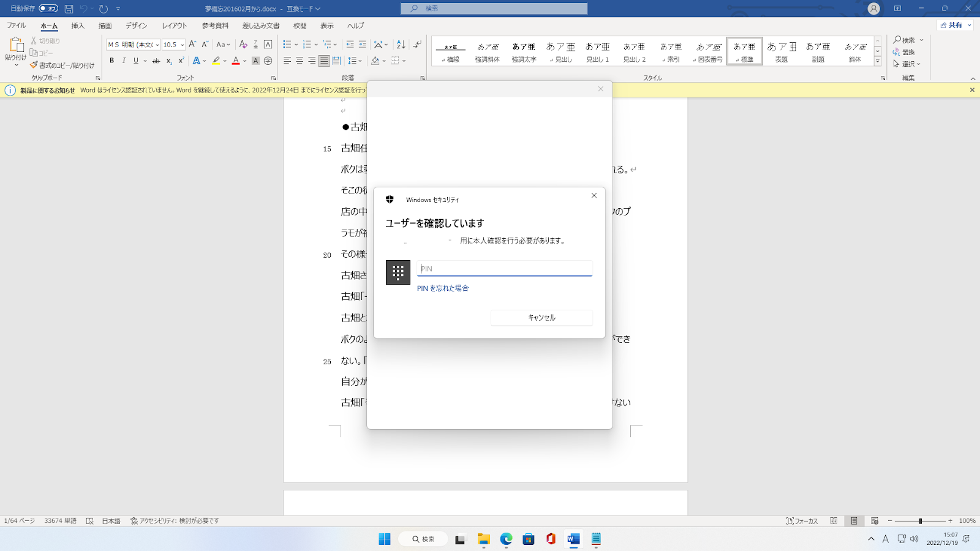Open Word search box in title bar
This screenshot has width=980, height=551.
(x=494, y=9)
